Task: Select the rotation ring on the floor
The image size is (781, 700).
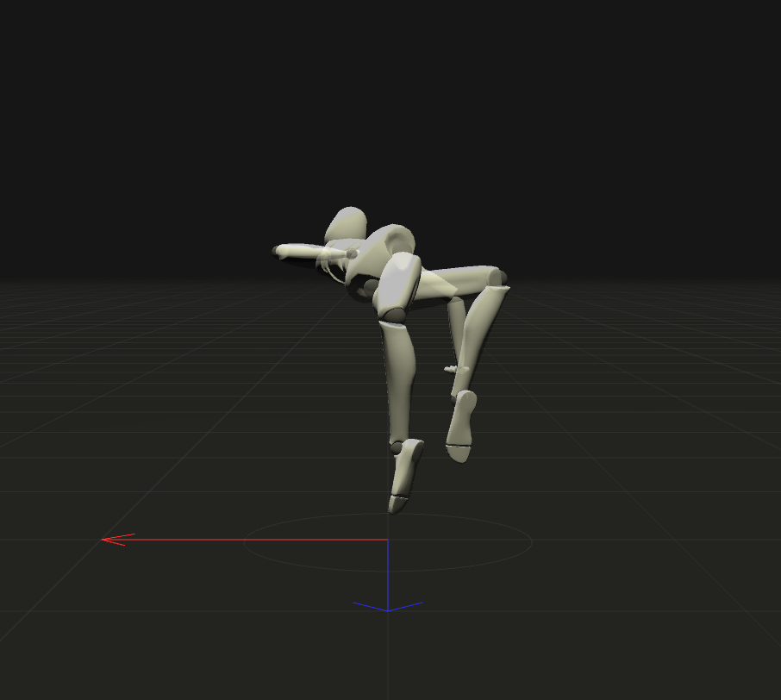Action: click(x=388, y=542)
